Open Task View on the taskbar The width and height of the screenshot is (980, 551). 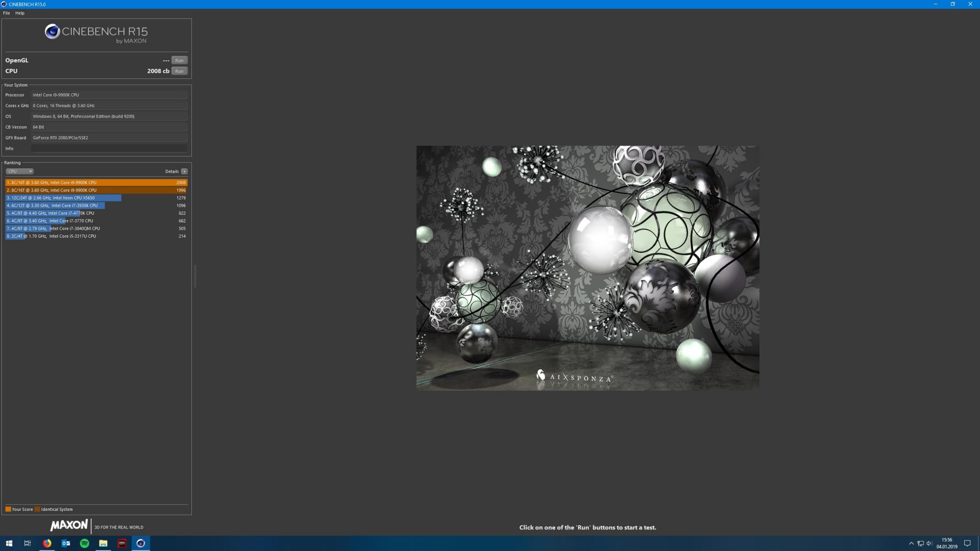click(27, 543)
